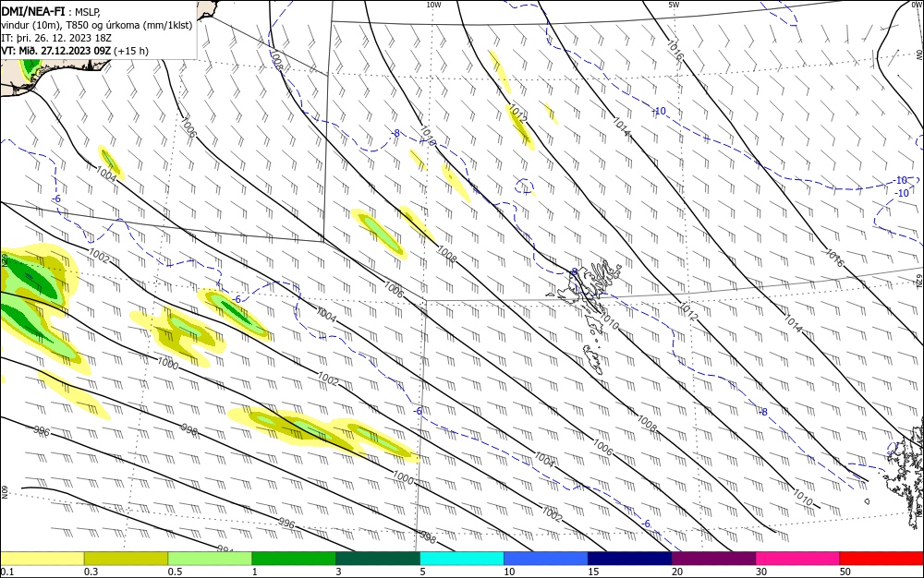Click the legend value '20'
Image resolution: width=924 pixels, height=578 pixels.
[677, 572]
